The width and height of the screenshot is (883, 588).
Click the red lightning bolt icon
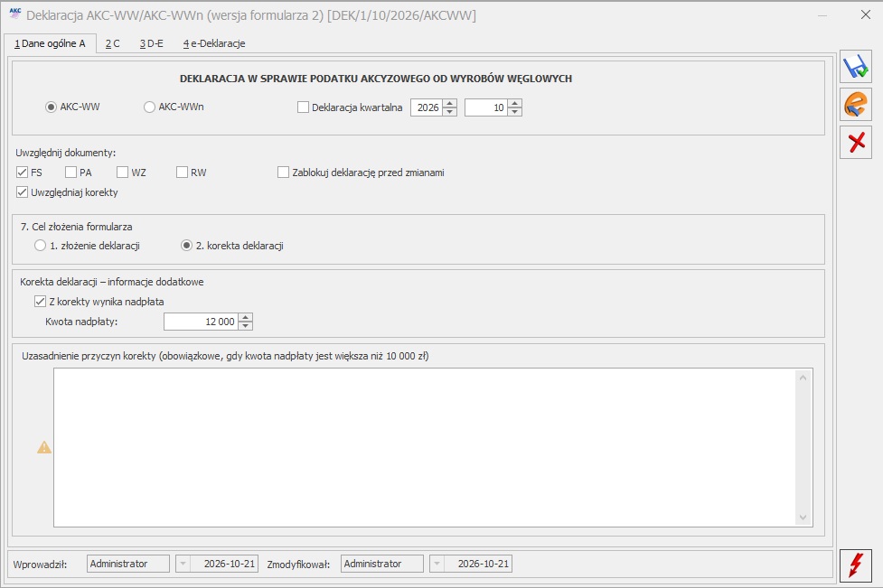click(855, 565)
